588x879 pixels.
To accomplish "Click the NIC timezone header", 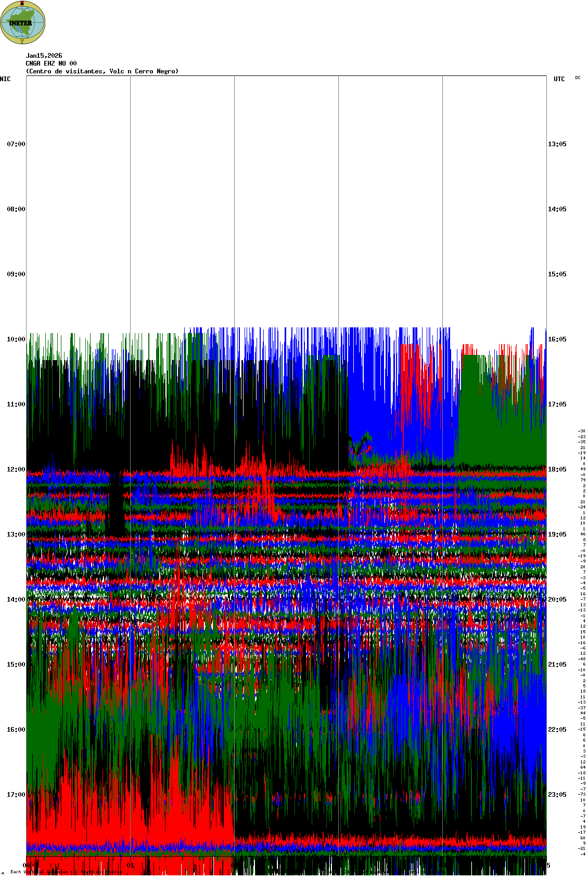I will [5, 79].
